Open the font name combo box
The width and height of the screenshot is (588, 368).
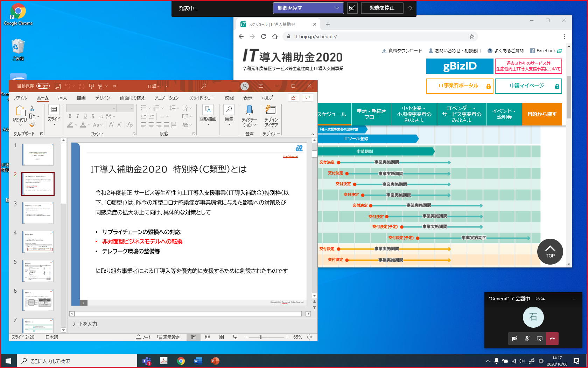[91, 108]
